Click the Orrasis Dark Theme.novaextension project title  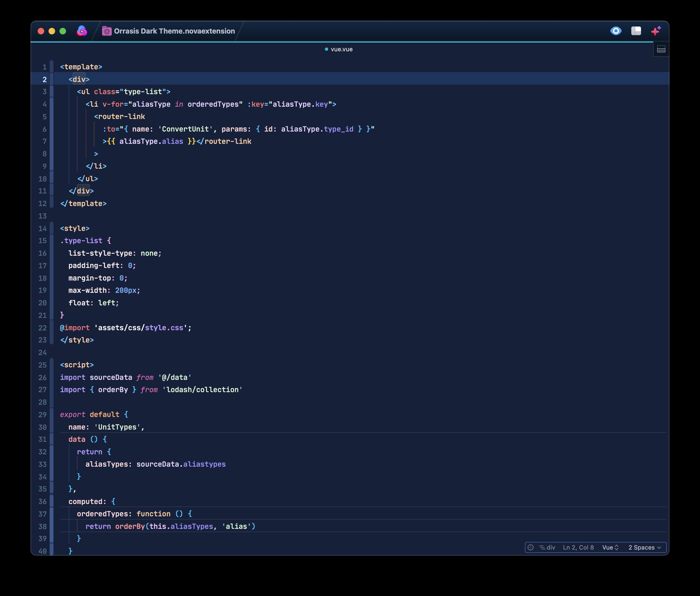174,31
